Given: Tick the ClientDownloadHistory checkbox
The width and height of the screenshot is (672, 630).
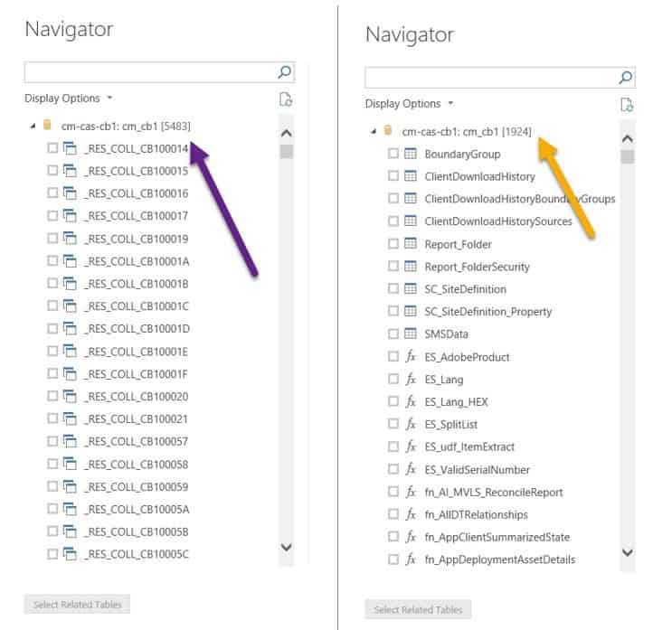Looking at the screenshot, I should [x=393, y=176].
